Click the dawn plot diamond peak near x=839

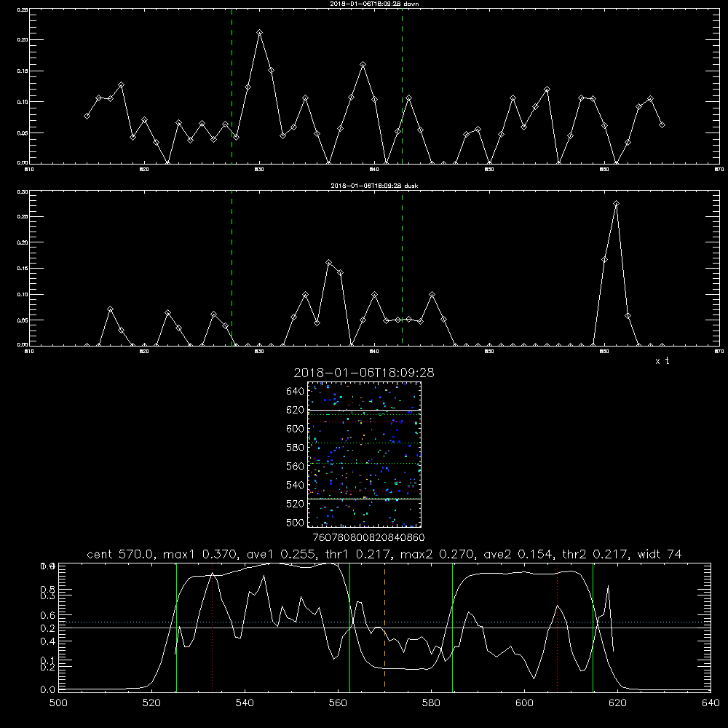363,65
